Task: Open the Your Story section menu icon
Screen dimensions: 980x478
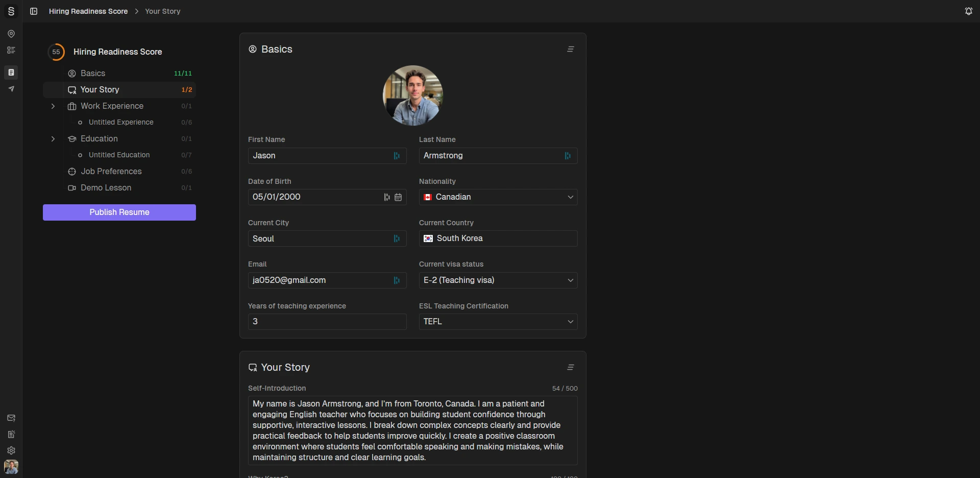Action: click(x=571, y=368)
